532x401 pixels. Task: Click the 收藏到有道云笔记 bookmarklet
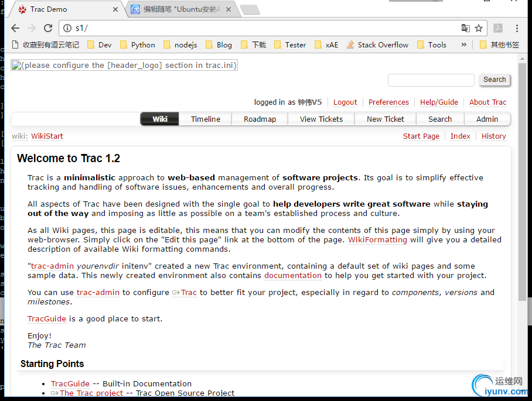[46, 44]
